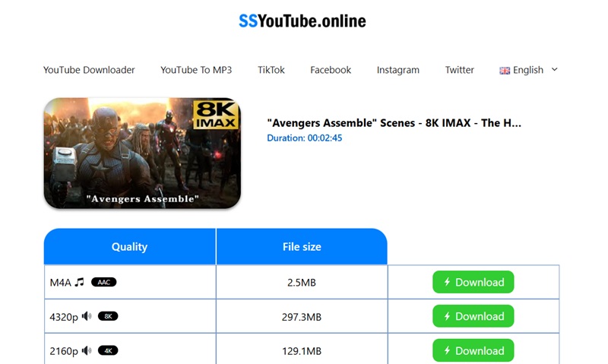Click the SSYouTube.online site logo
The image size is (608, 364).
pyautogui.click(x=302, y=21)
